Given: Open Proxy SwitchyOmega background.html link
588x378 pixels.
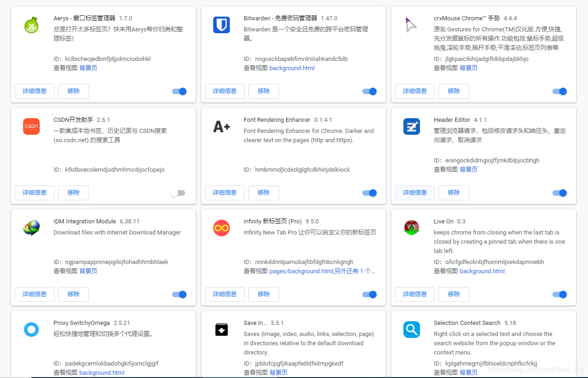Looking at the screenshot, I should click(x=102, y=373).
